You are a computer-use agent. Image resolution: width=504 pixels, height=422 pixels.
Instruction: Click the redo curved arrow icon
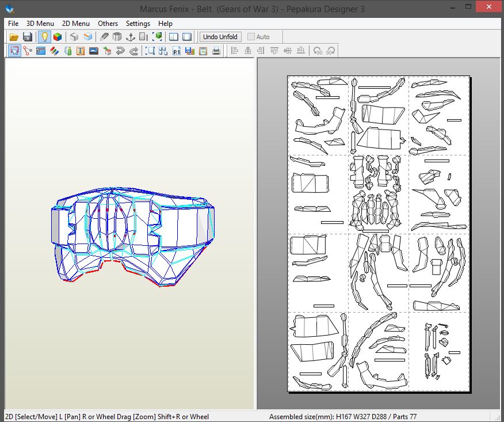coord(133,51)
